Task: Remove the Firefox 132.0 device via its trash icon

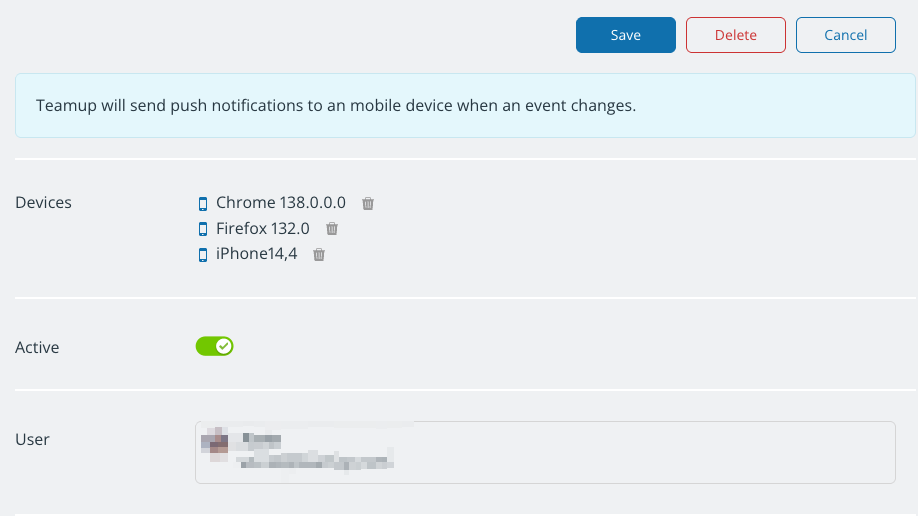Action: click(x=332, y=229)
